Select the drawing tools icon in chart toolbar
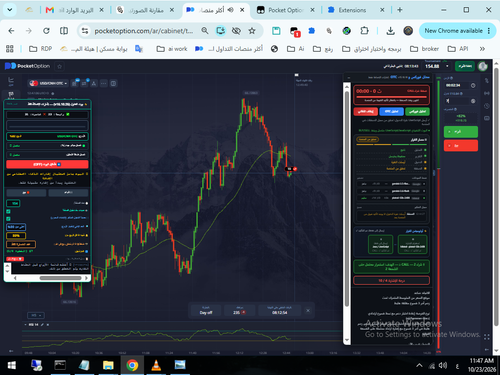The width and height of the screenshot is (500, 375). 94,83
